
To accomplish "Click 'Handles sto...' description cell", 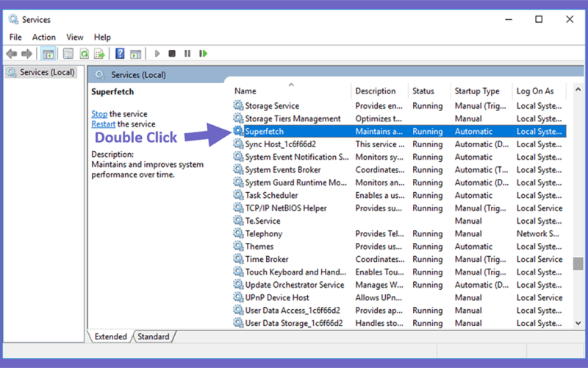I will [x=379, y=323].
